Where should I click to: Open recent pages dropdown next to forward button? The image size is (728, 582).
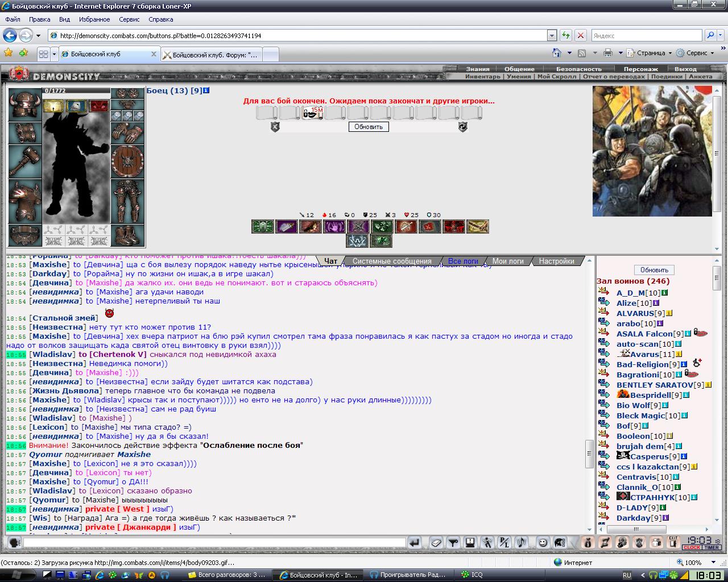click(x=39, y=35)
